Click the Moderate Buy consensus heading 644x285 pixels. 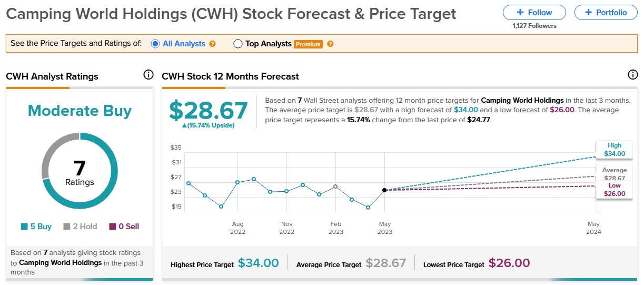click(80, 111)
